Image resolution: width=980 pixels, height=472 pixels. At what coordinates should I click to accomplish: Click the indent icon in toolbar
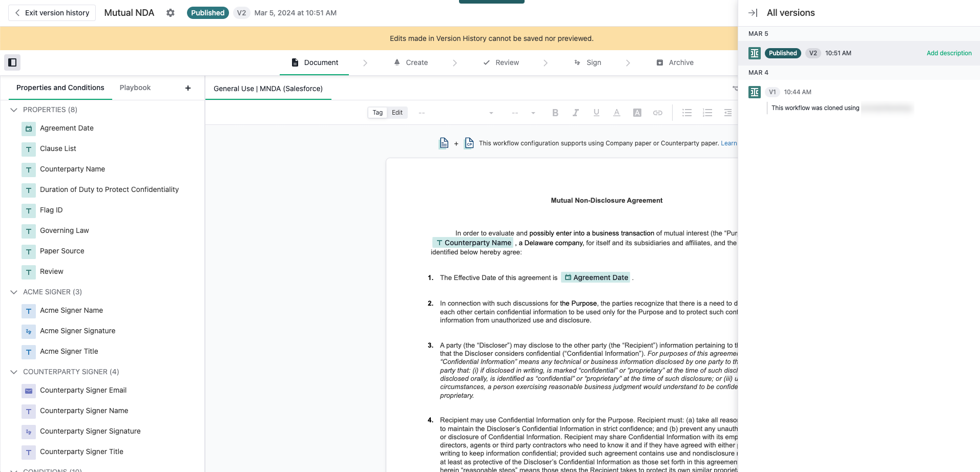pos(727,113)
